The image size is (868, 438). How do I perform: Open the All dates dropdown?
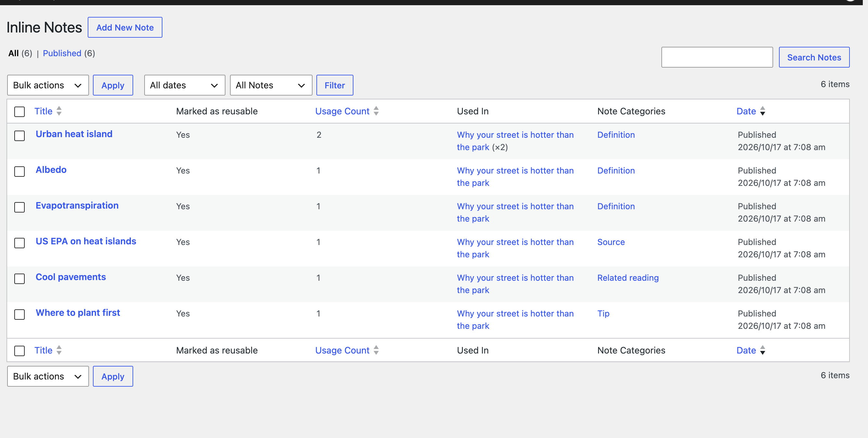click(x=185, y=85)
